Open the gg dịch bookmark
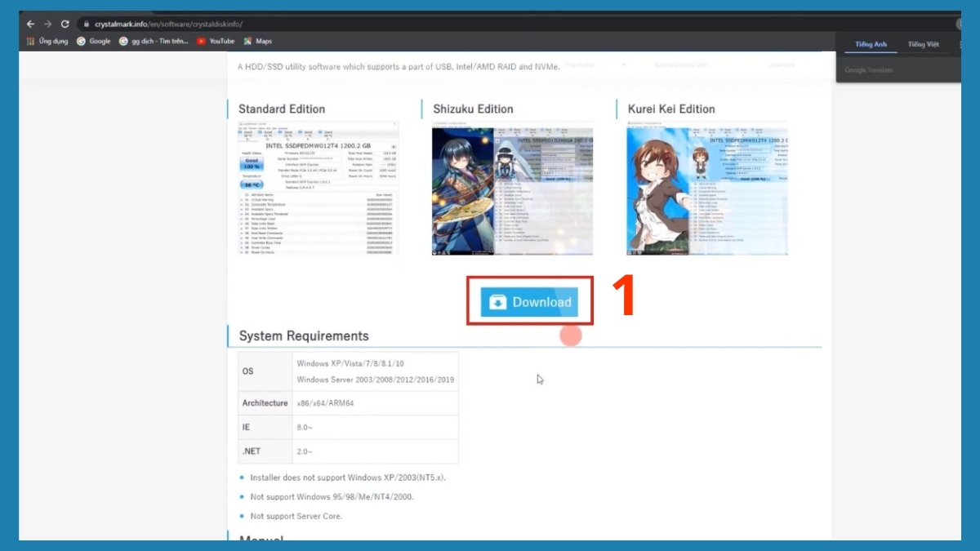Viewport: 980px width, 551px height. [x=154, y=41]
